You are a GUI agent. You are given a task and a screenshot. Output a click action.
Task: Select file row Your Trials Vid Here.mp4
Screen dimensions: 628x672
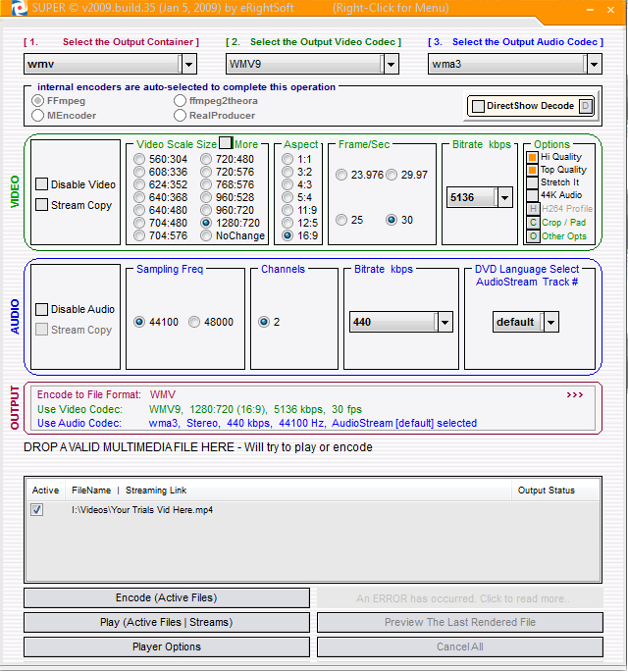(x=142, y=510)
